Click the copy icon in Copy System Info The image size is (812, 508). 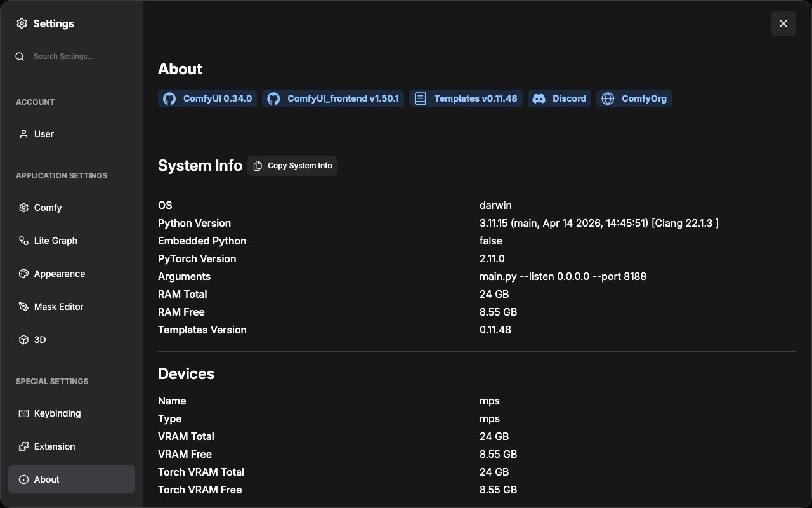click(258, 166)
